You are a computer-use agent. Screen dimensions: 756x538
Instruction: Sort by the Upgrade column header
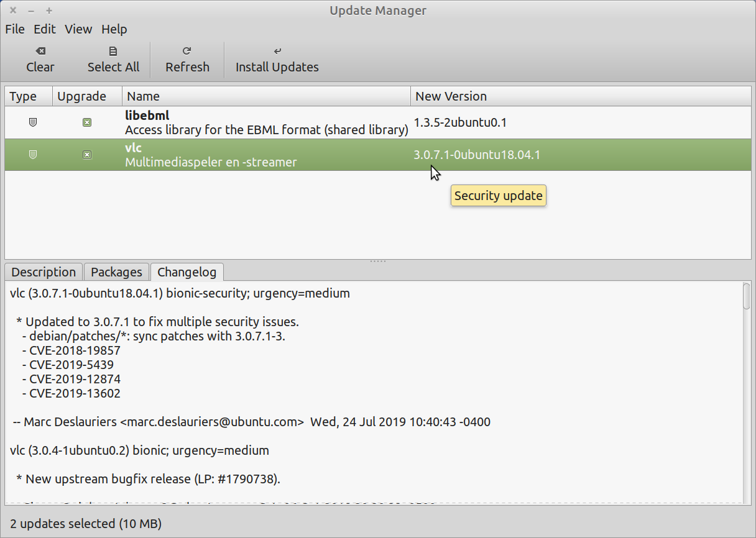(x=87, y=96)
